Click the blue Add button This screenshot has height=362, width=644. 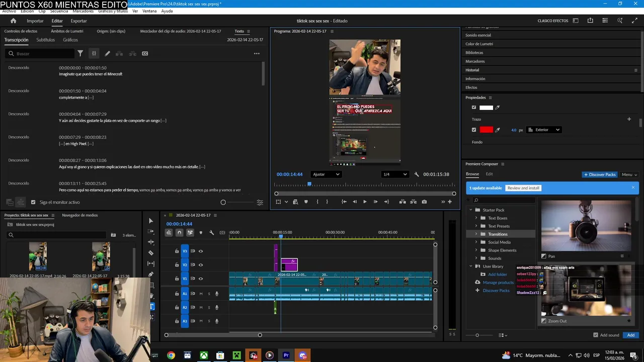[630, 335]
